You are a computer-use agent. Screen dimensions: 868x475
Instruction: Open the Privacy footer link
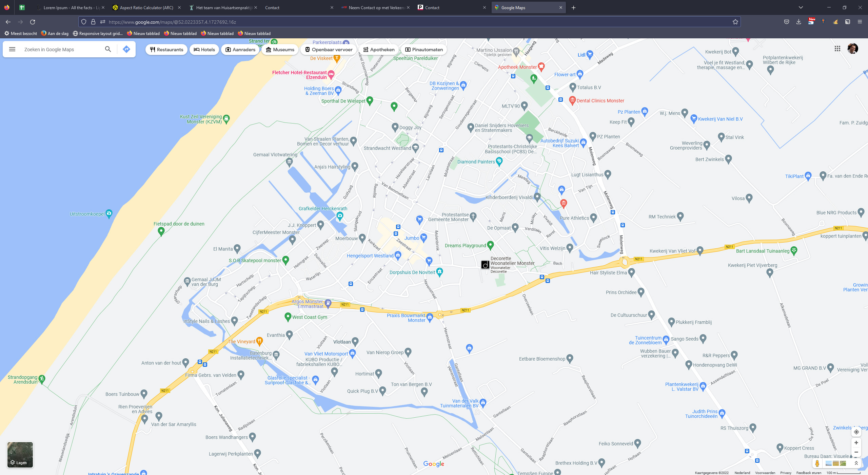click(x=786, y=473)
